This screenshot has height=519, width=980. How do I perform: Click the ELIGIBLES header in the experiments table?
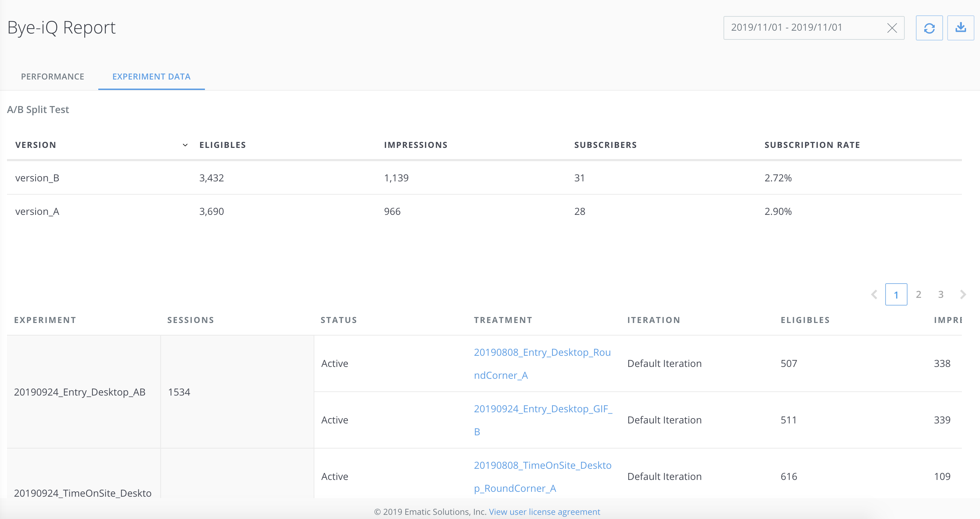point(805,320)
